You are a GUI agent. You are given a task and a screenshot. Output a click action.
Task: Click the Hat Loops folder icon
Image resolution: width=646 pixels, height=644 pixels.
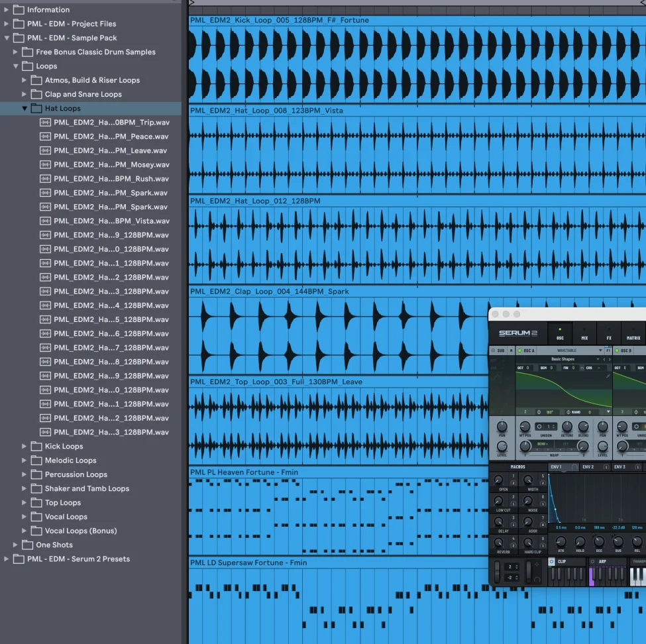(36, 109)
